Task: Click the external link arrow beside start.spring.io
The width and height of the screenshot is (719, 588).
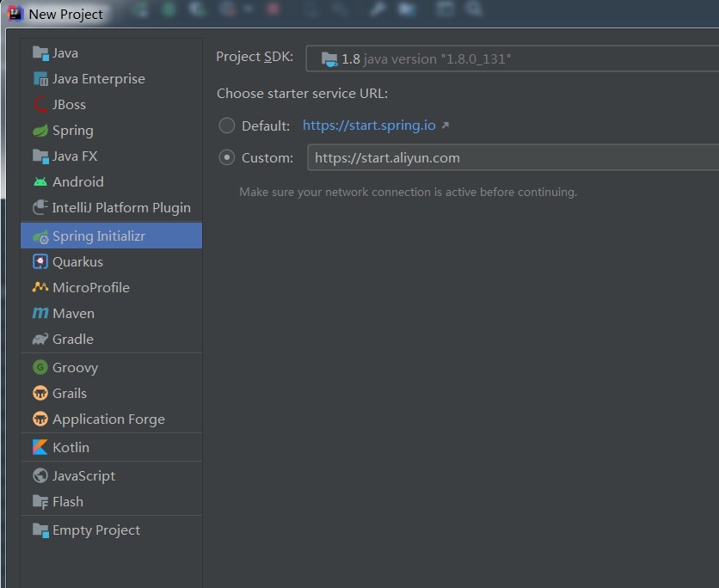Action: point(446,126)
